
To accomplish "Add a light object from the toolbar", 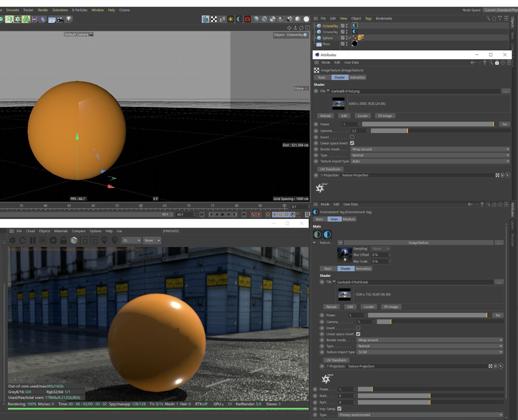I will [69, 19].
